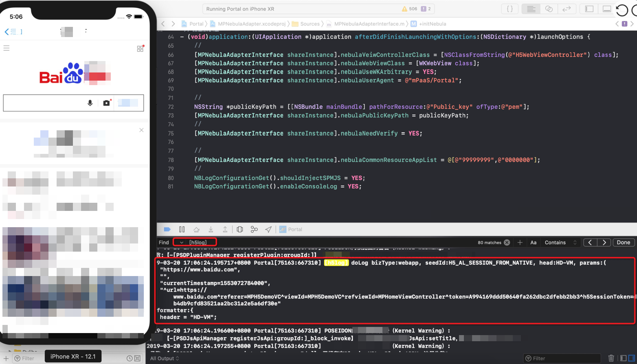Add a search pattern with plus button
The image size is (637, 364).
(520, 242)
